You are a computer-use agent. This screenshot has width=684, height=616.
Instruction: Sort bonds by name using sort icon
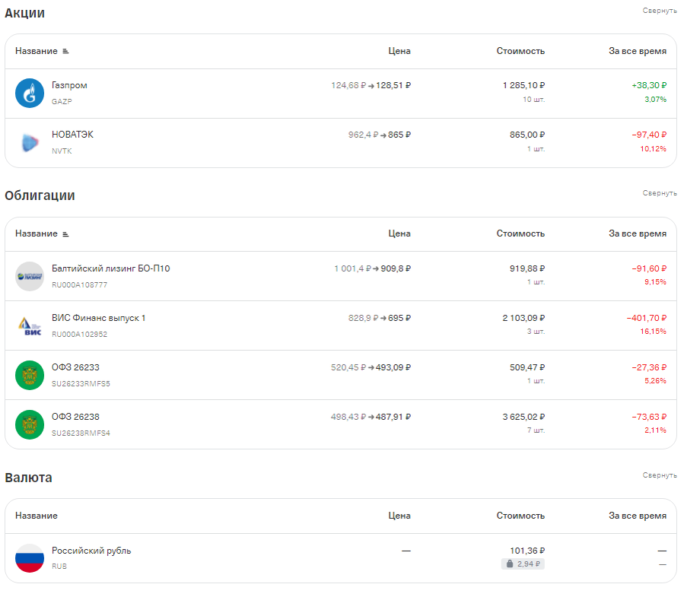(65, 234)
